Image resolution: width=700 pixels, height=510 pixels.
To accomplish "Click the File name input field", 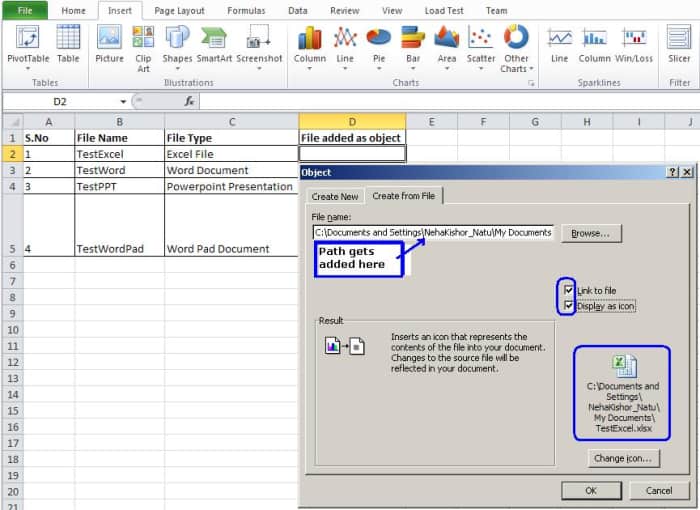I will click(432, 233).
